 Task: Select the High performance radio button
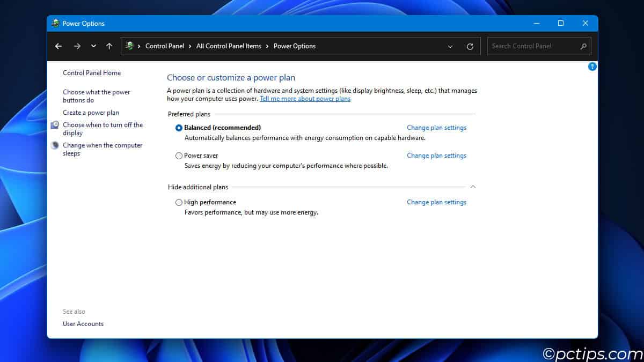coord(179,202)
